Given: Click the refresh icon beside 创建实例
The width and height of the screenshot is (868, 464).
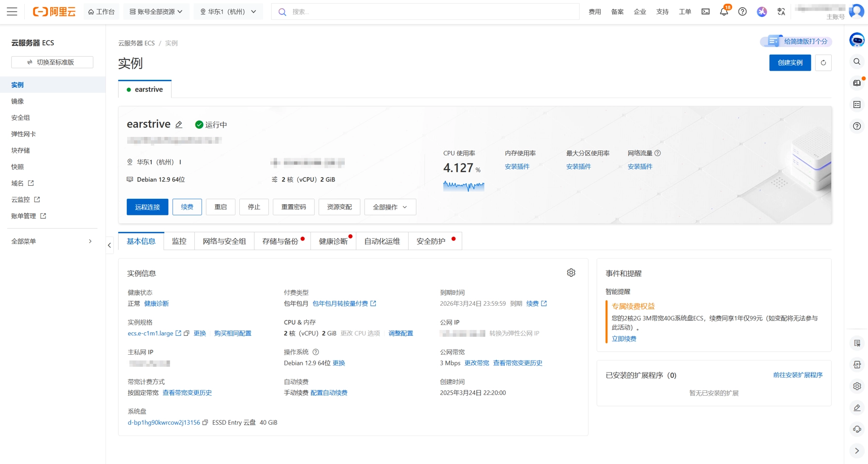Looking at the screenshot, I should tap(823, 63).
